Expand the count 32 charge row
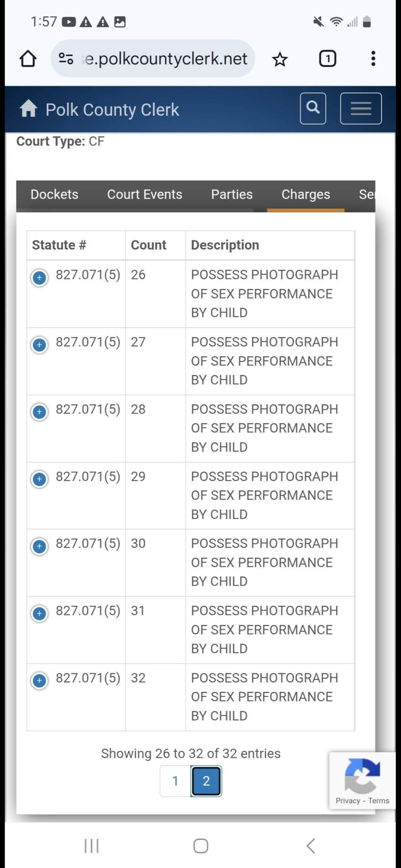401x868 pixels. (39, 680)
